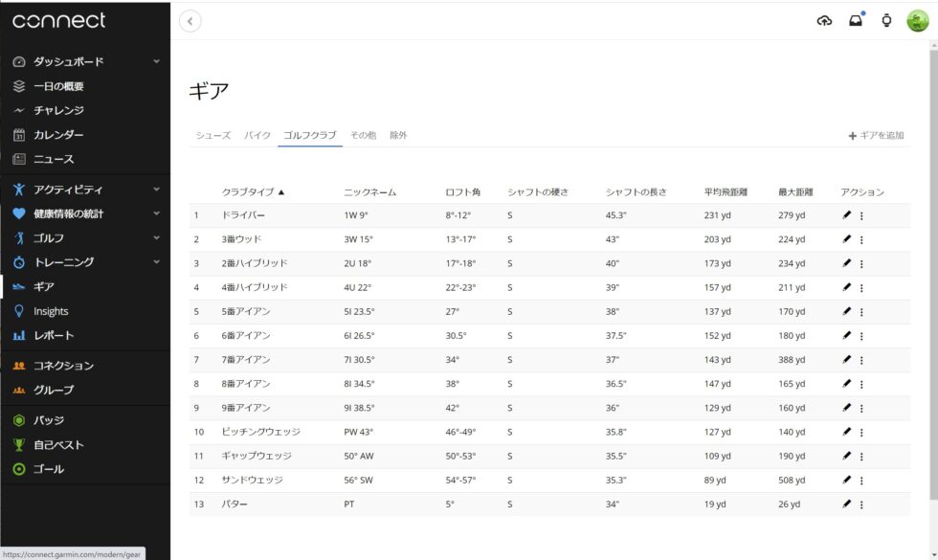Open the user profile avatar
Screen dimensions: 938x560
(917, 21)
